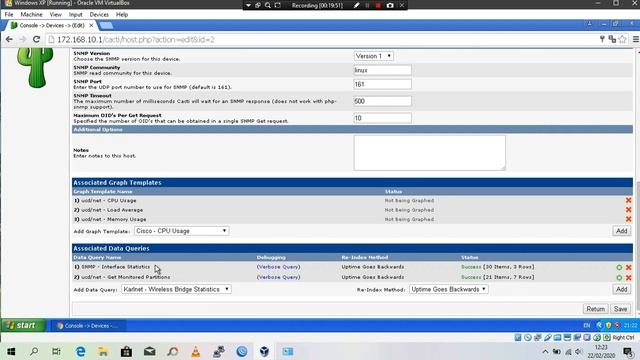640x360 pixels.
Task: Reload the Cacti page
Action: coord(36,40)
